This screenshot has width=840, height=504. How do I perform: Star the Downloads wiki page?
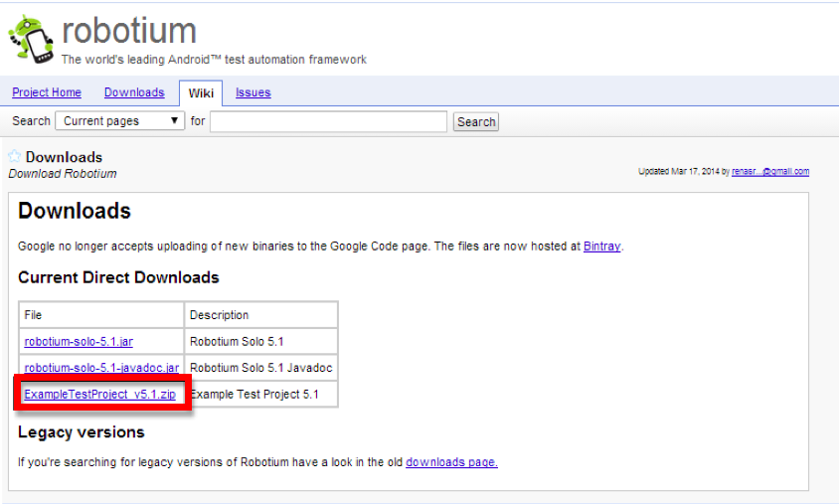15,156
